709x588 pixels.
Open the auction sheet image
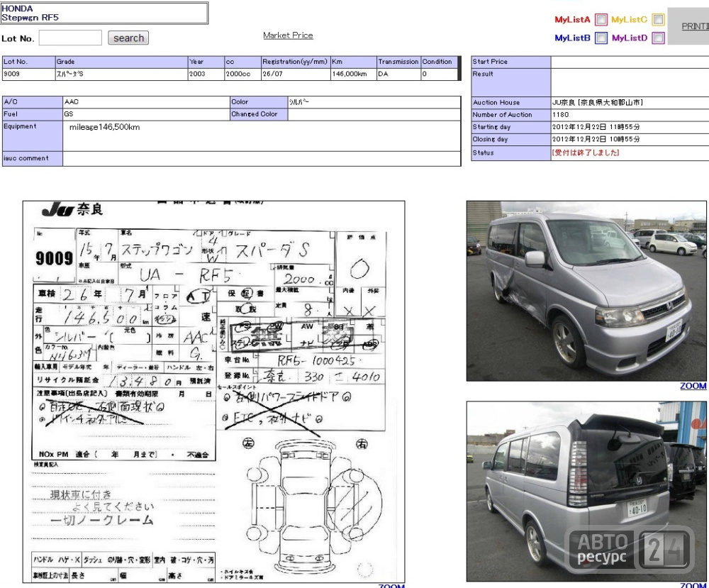214,392
